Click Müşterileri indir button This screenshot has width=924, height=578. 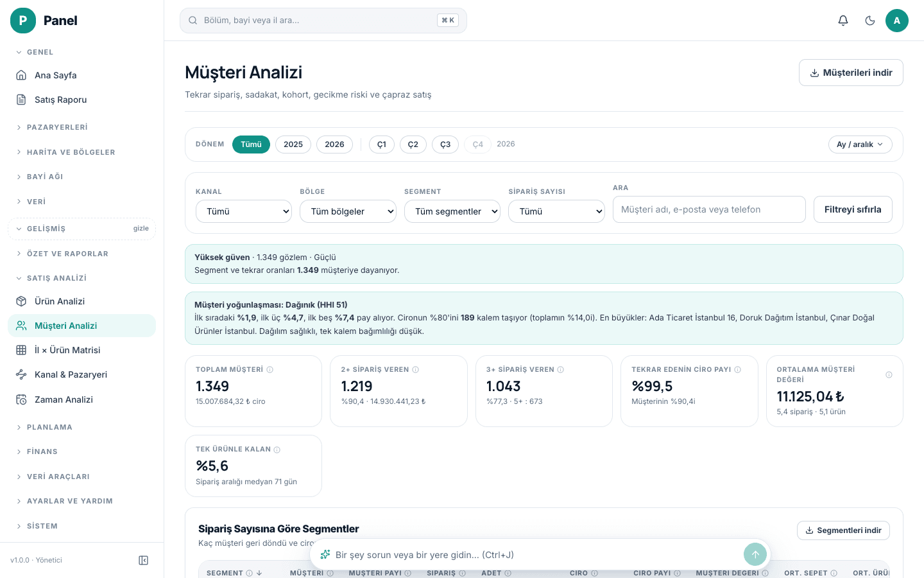(851, 73)
